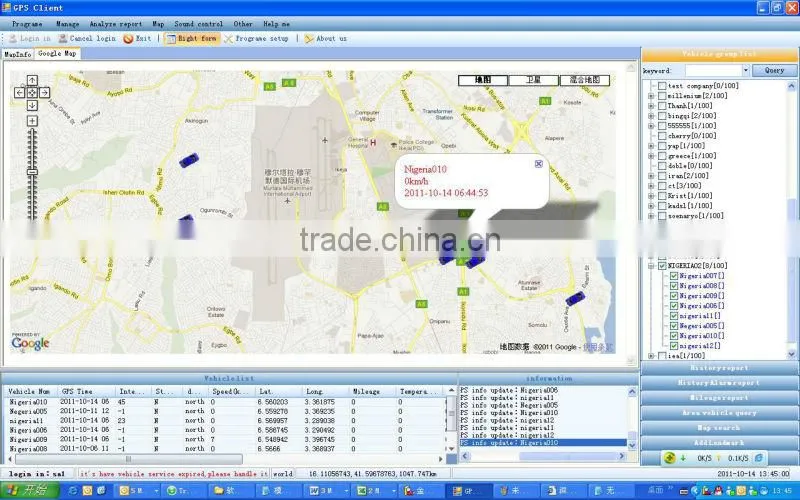800x500 pixels.
Task: Expand the ct[3/100] tree node
Action: (x=651, y=186)
